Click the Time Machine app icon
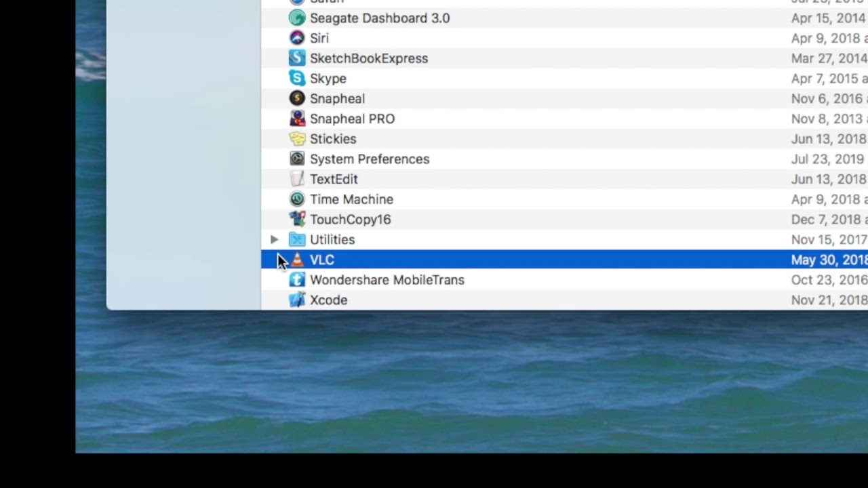868x488 pixels. 297,199
